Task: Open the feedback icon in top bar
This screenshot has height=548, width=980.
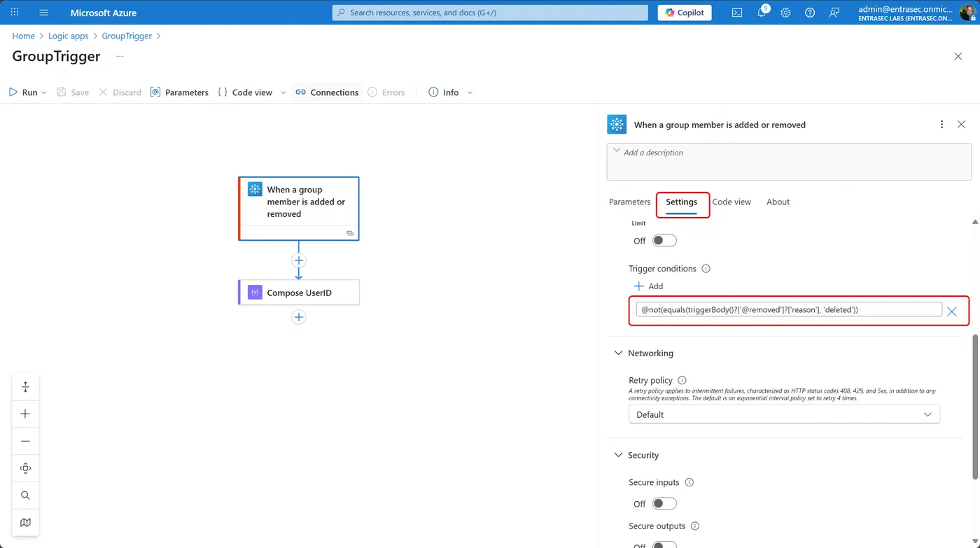Action: (x=834, y=13)
